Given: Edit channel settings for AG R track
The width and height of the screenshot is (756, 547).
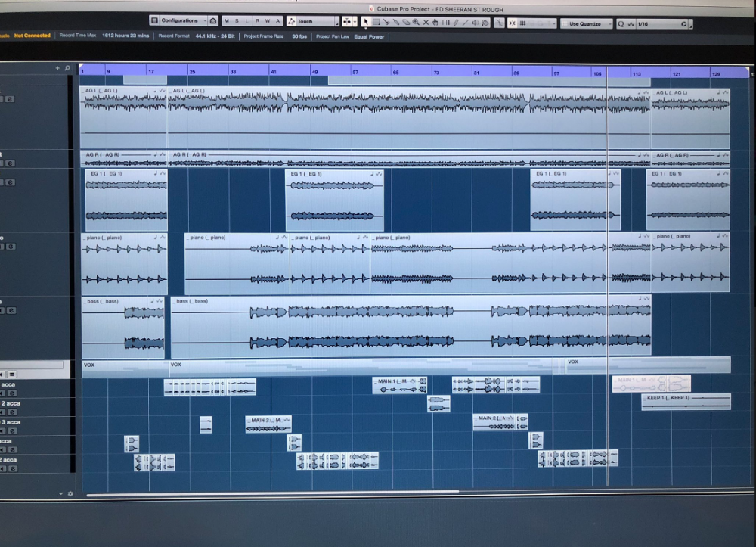Looking at the screenshot, I should [x=10, y=163].
